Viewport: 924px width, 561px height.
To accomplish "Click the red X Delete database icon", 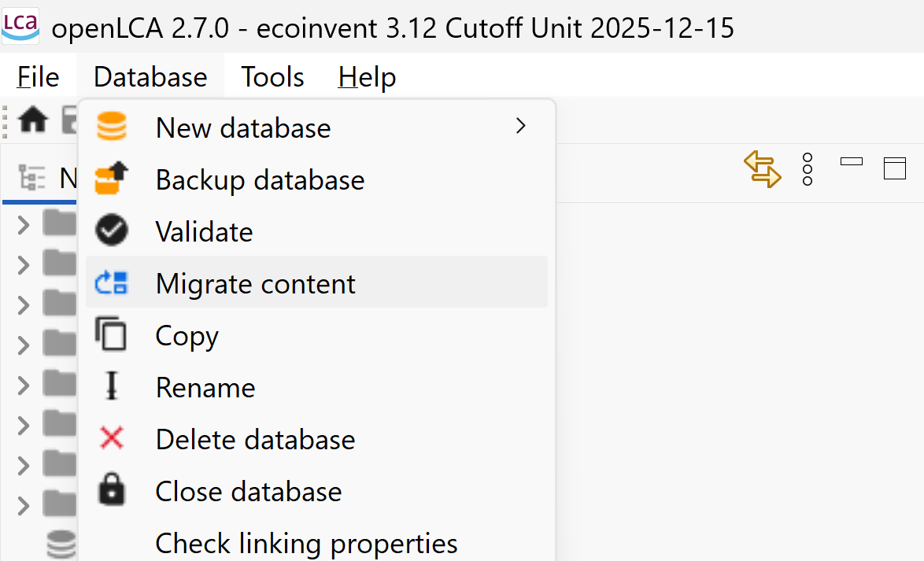I will [112, 437].
